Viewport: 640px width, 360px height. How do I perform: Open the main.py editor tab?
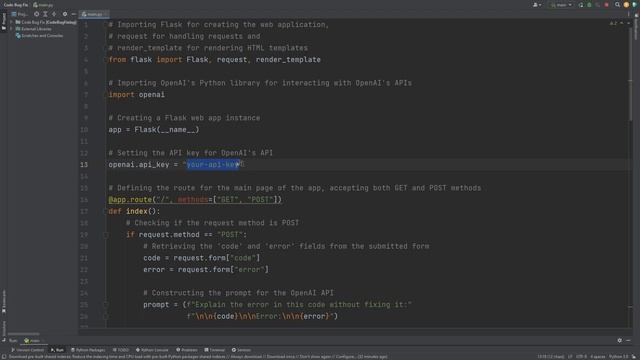pos(93,14)
